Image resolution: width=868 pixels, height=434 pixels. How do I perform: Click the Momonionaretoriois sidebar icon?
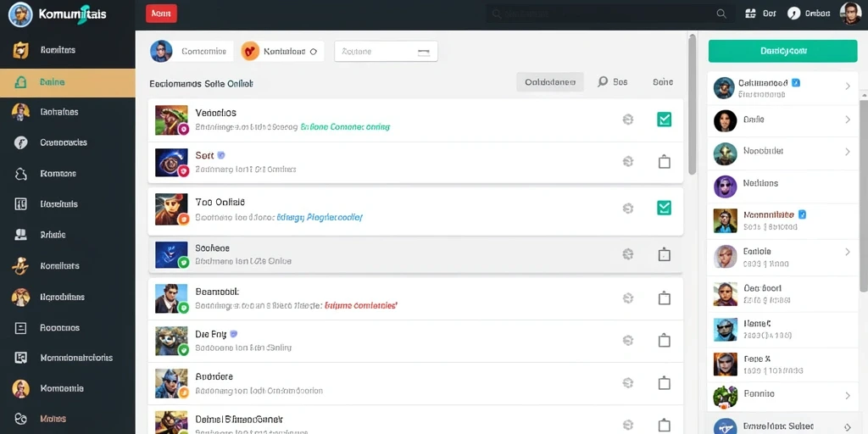(20, 359)
